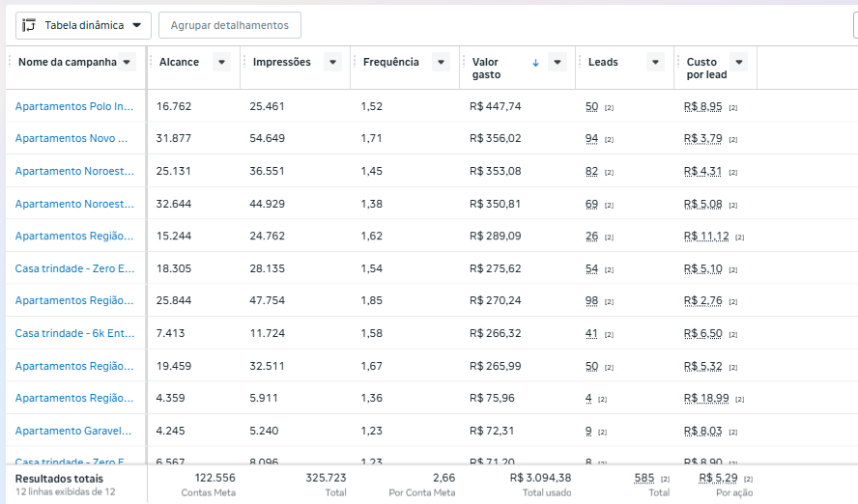The image size is (858, 504).
Task: Click the total leads value 585
Action: click(644, 478)
